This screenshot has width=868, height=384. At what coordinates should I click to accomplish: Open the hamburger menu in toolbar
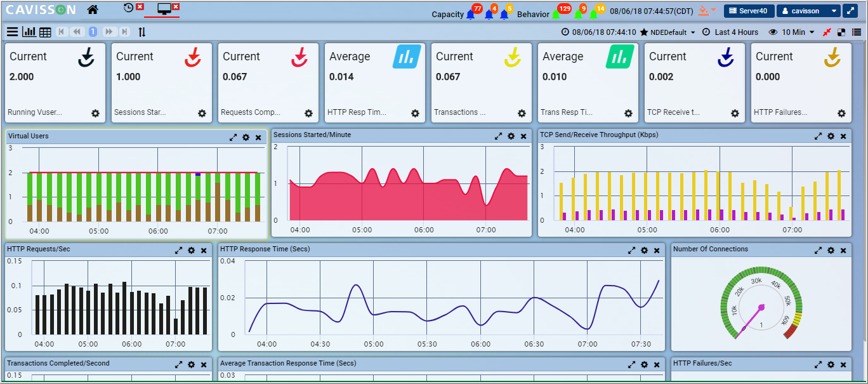pyautogui.click(x=12, y=32)
